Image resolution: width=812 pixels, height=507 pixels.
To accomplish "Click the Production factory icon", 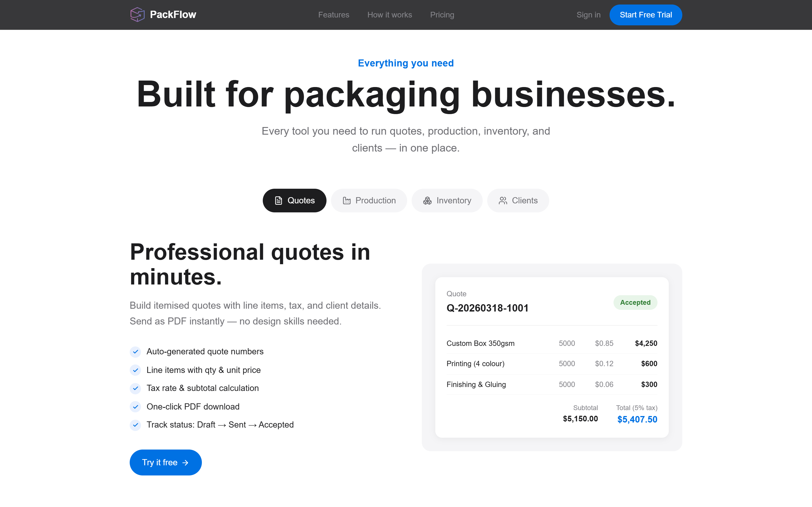I will (347, 200).
